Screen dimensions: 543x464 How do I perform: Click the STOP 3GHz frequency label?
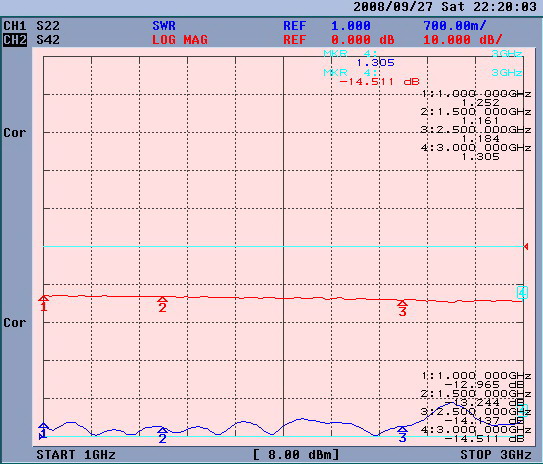click(496, 455)
